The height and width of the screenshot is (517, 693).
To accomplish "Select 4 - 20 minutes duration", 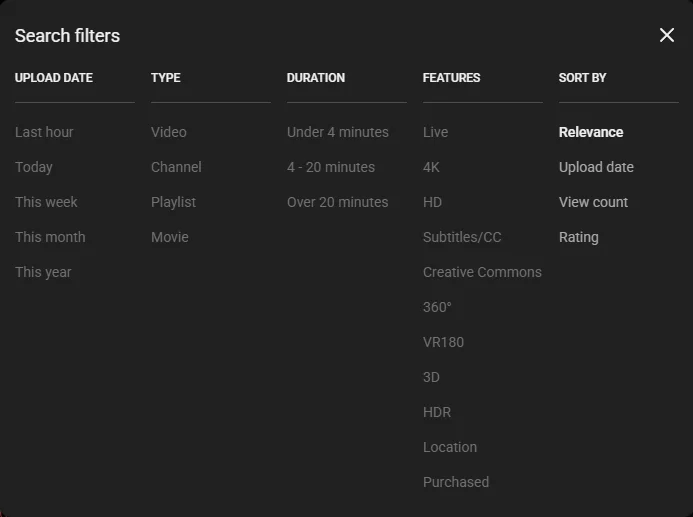I will click(x=331, y=167).
